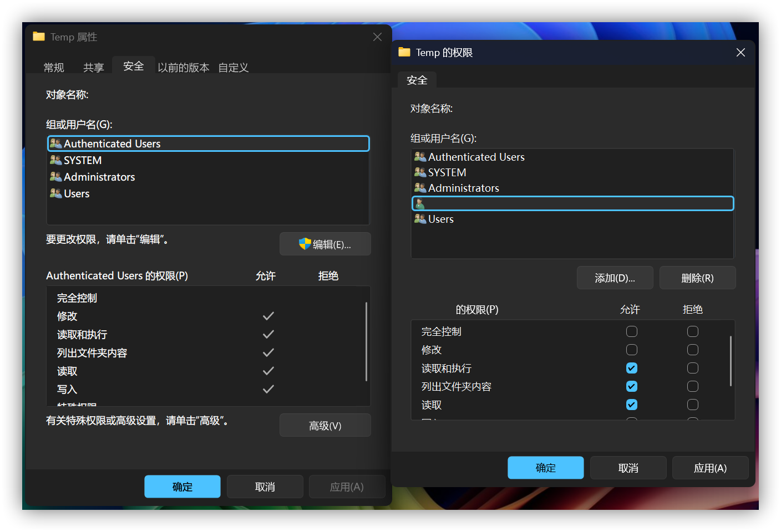Tick 拒绝 for 读取和执行
Viewport: 781px width, 532px height.
[693, 368]
